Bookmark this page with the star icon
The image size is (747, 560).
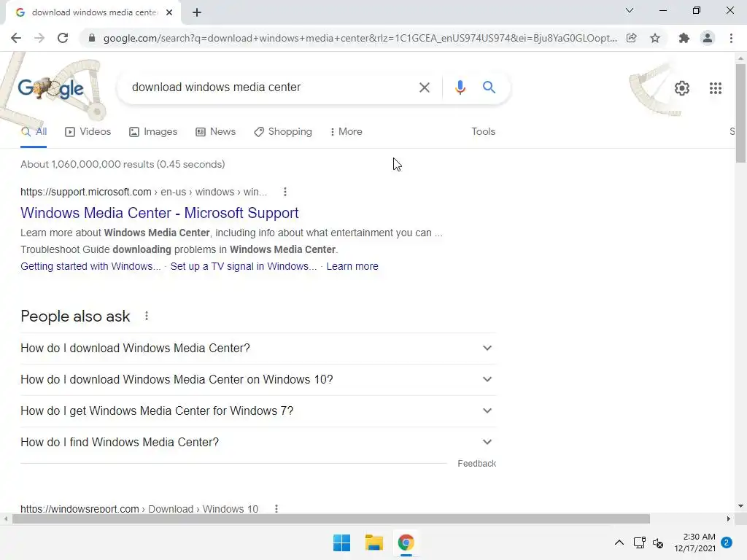(655, 38)
